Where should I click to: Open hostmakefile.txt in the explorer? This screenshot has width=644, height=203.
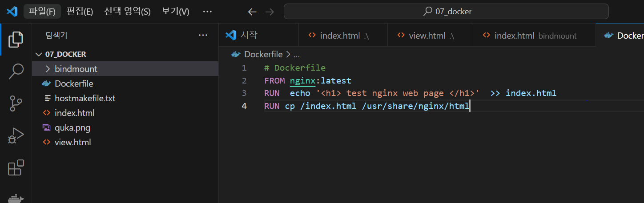(x=125, y=98)
